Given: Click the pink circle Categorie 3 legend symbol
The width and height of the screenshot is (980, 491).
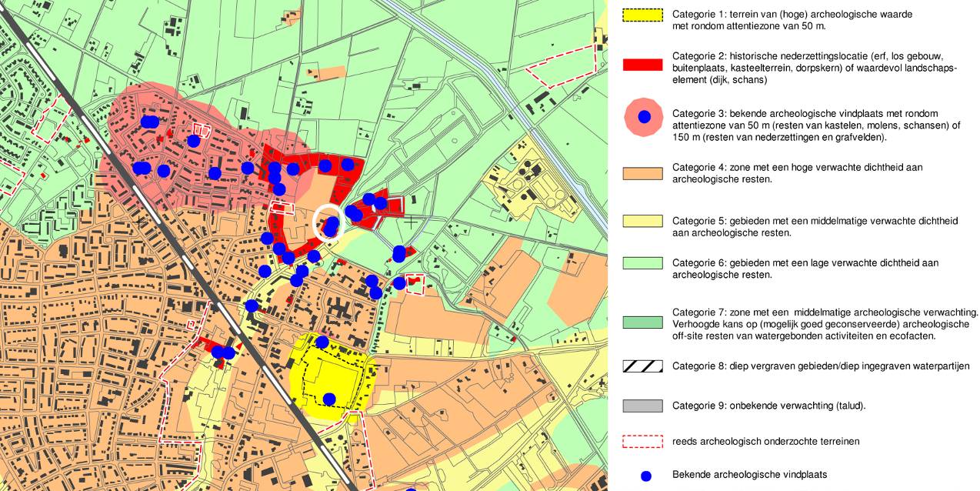Looking at the screenshot, I should (645, 116).
